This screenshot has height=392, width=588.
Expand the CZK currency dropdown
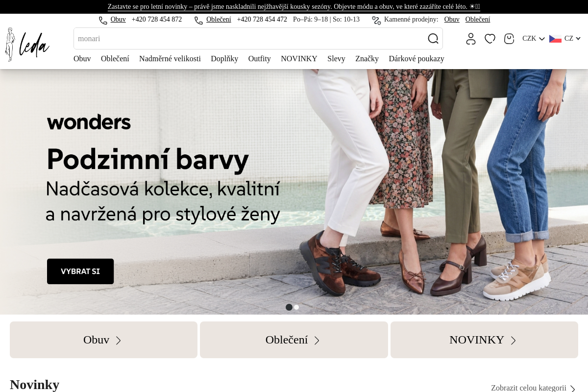534,39
